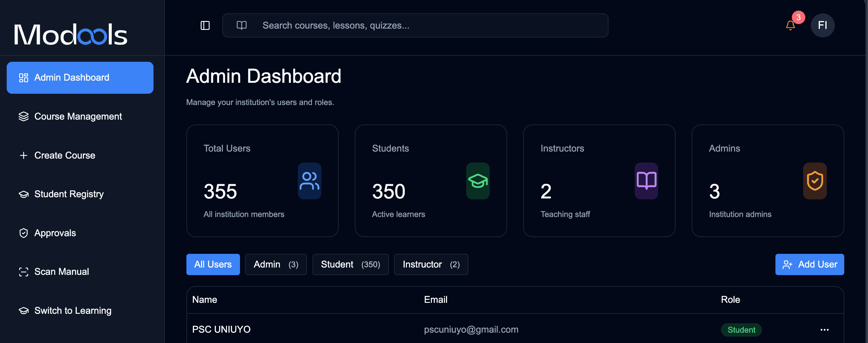Toggle the sidebar panel icon
868x343 pixels.
[205, 25]
